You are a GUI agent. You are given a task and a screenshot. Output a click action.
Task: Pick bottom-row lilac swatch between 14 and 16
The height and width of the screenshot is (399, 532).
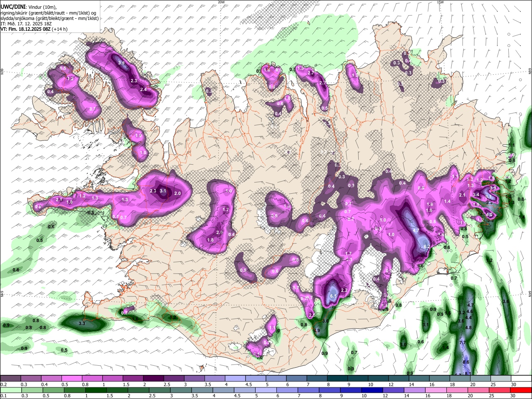(415, 390)
